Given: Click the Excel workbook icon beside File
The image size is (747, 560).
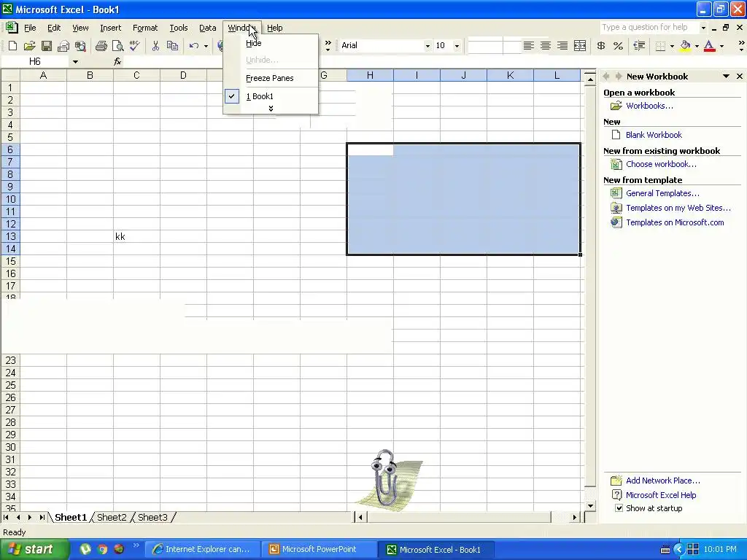Looking at the screenshot, I should coord(12,28).
